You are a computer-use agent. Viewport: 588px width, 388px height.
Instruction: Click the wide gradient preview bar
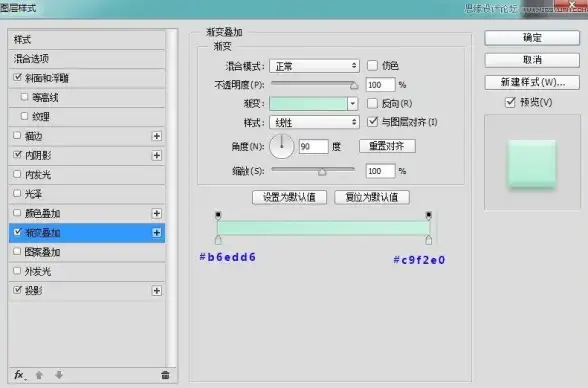[x=323, y=228]
